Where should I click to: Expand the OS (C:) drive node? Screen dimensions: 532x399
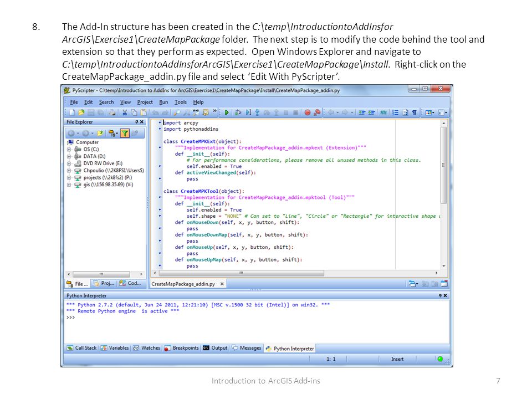(x=69, y=149)
